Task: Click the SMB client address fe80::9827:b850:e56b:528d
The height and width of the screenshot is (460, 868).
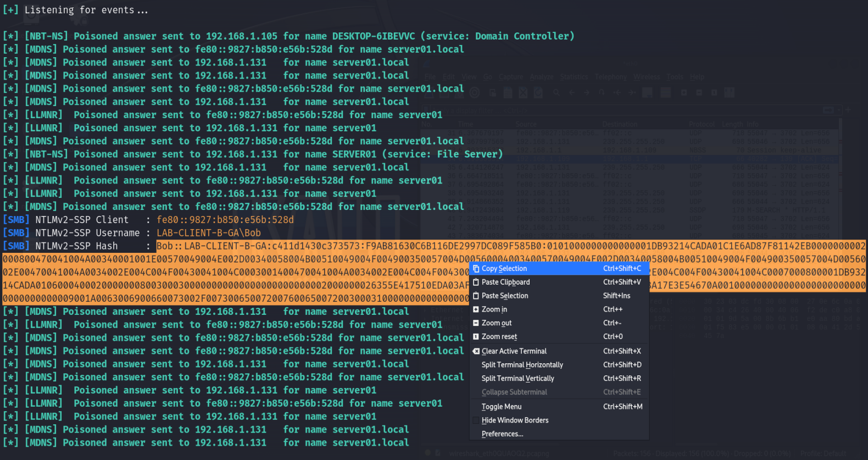Action: click(x=225, y=220)
